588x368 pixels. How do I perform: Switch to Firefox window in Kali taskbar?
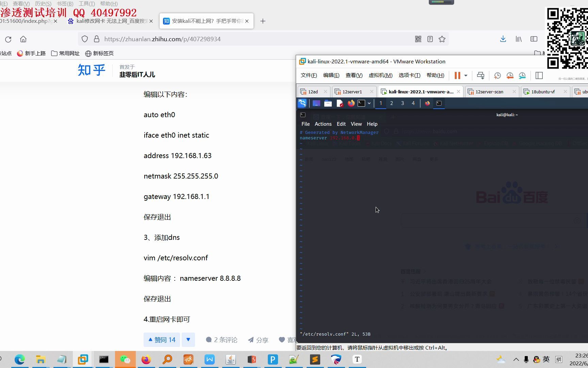[427, 103]
